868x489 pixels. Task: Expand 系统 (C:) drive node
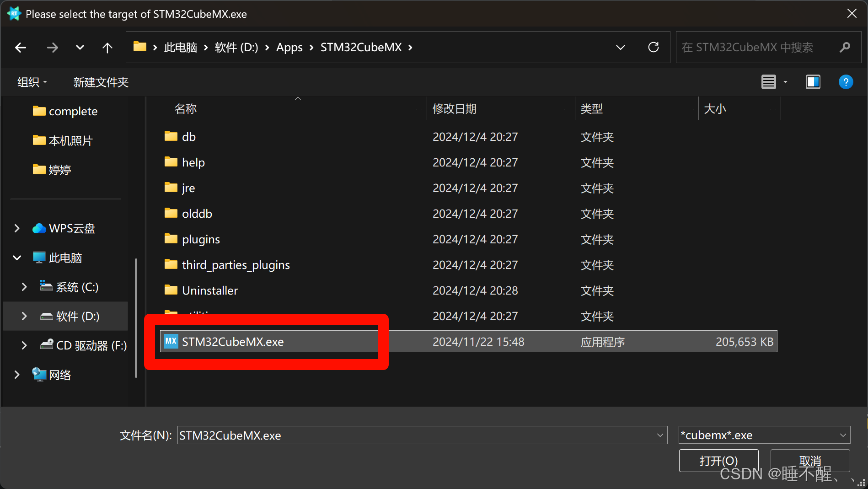(x=24, y=287)
